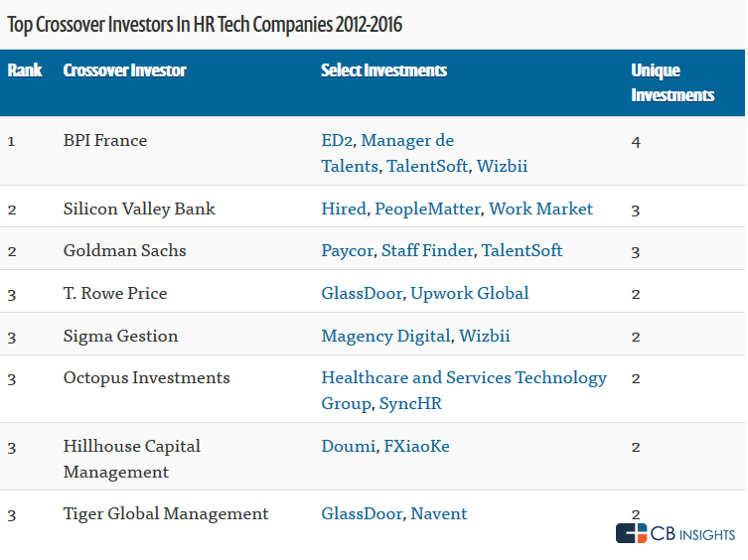Open the Paycor investment link

(x=347, y=251)
